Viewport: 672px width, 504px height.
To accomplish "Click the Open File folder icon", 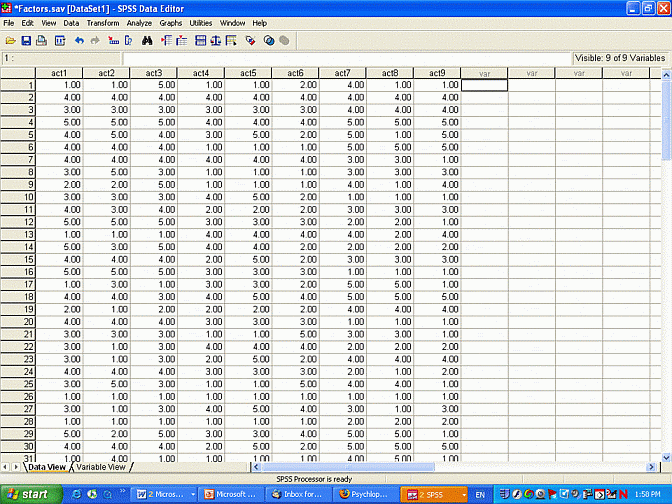I will [10, 40].
